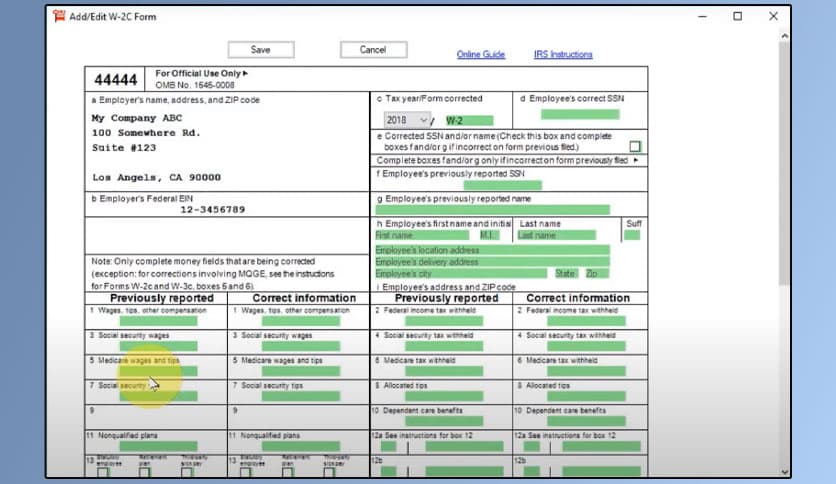
Task: Close the Add/Edit W-2C Form window
Action: point(773,16)
